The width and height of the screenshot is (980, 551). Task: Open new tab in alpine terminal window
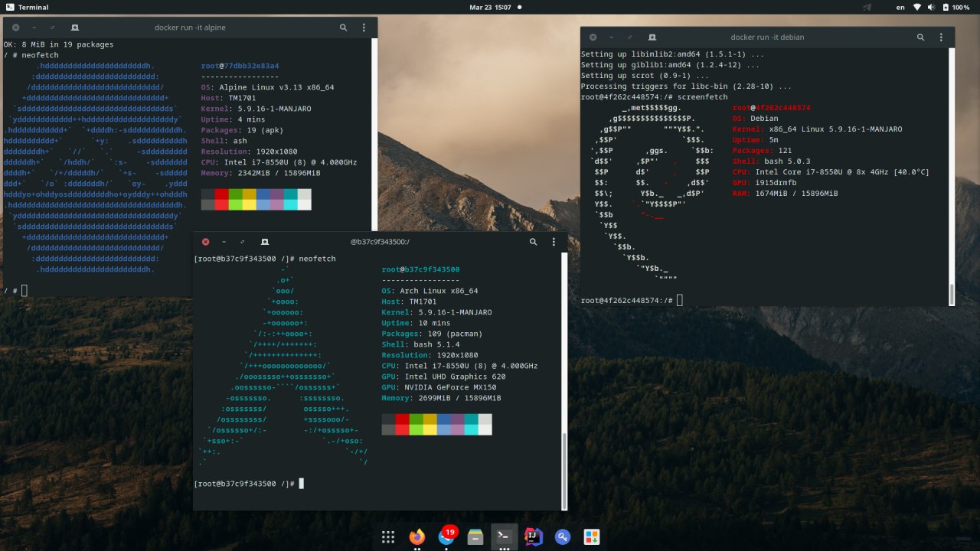pos(74,28)
